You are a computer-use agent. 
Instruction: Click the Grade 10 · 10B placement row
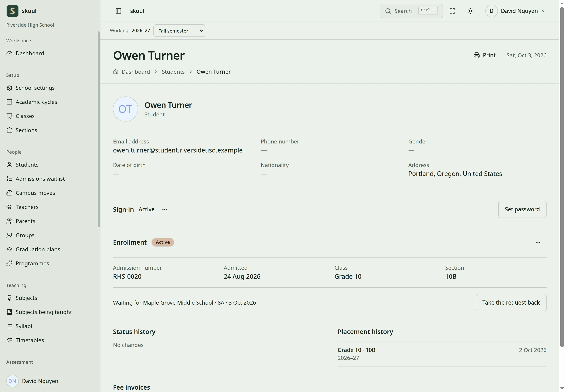442,354
